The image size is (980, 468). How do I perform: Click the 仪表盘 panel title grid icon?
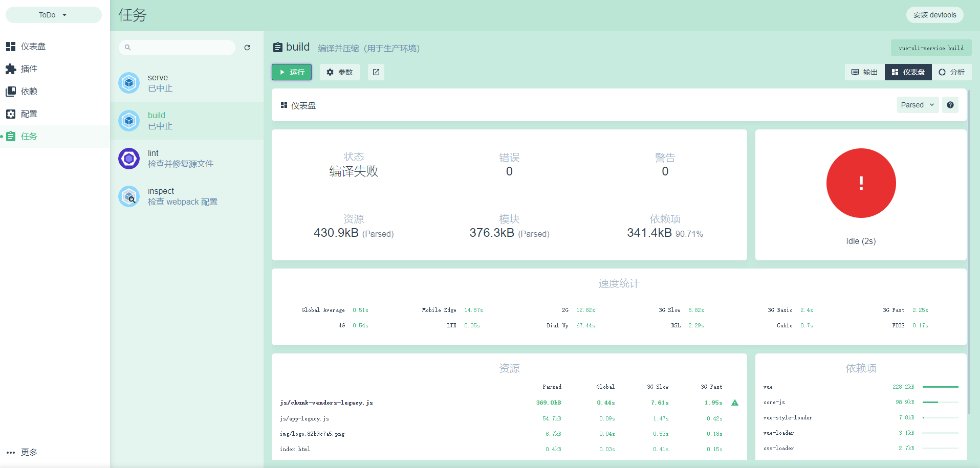click(x=284, y=105)
